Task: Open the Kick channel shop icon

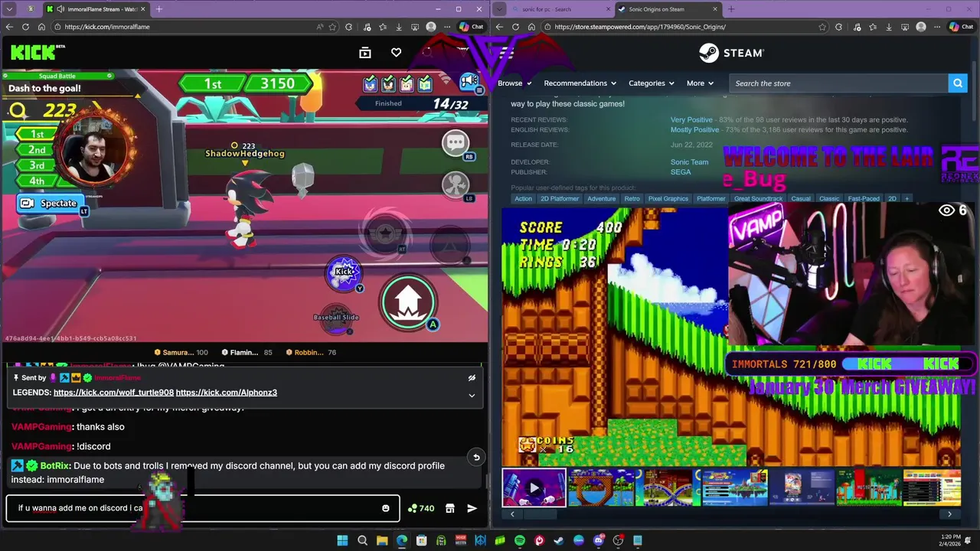Action: pos(450,508)
